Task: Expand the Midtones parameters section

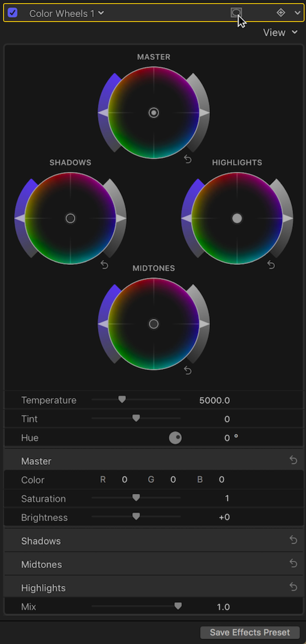Action: coord(42,565)
